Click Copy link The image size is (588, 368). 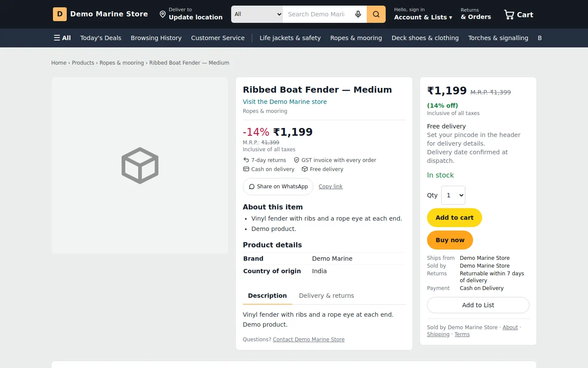[x=331, y=187]
